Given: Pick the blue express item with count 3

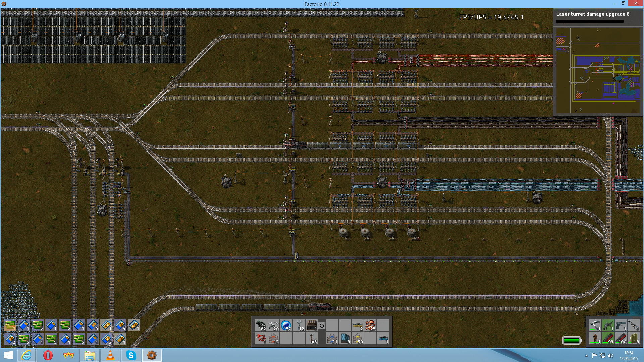Looking at the screenshot, I should [345, 338].
